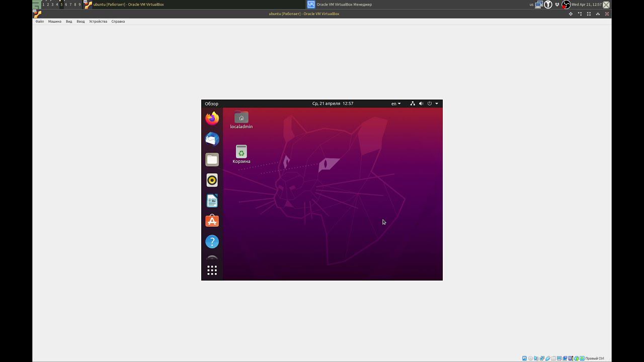Image resolution: width=644 pixels, height=362 pixels.
Task: Open the Вид menu
Action: tap(69, 22)
